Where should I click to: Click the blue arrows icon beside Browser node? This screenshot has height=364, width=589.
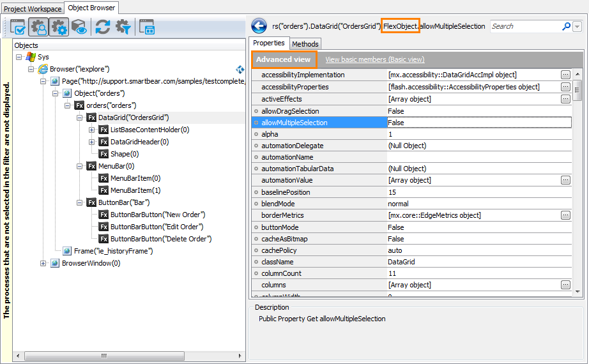pyautogui.click(x=240, y=69)
